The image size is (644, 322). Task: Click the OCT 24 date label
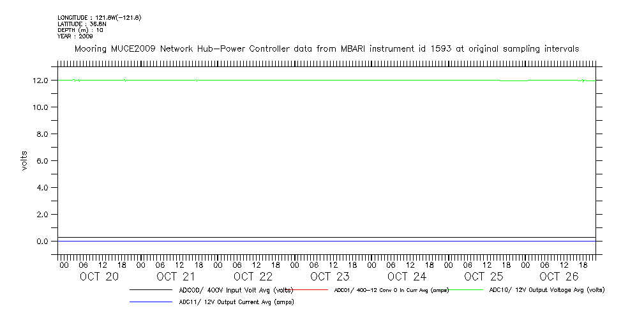pyautogui.click(x=407, y=277)
